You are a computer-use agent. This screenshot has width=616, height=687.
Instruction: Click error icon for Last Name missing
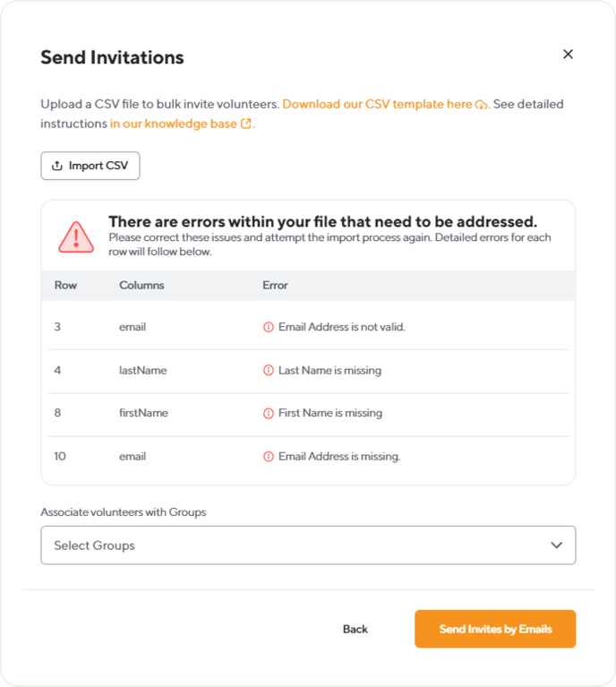pyautogui.click(x=268, y=370)
